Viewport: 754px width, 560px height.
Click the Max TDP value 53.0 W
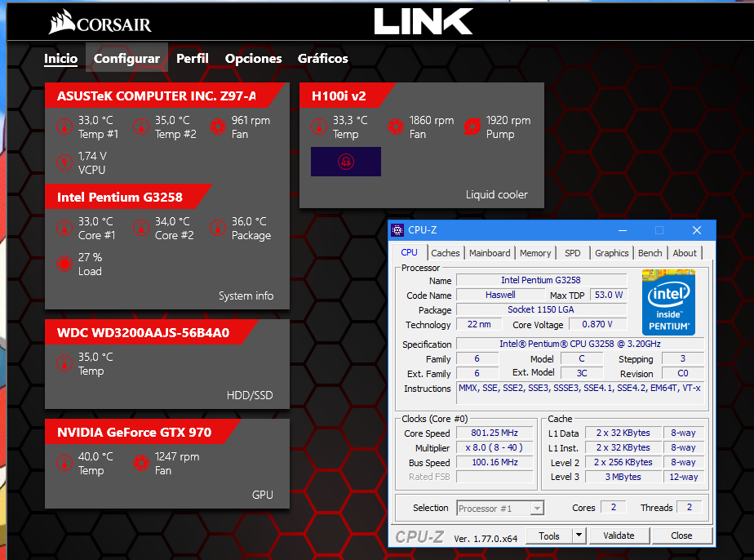point(609,295)
